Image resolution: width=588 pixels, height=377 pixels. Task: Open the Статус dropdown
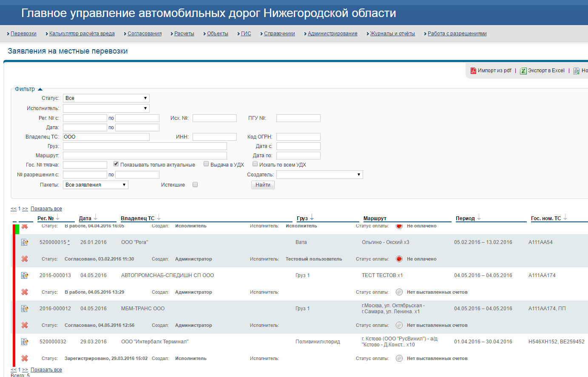(106, 98)
